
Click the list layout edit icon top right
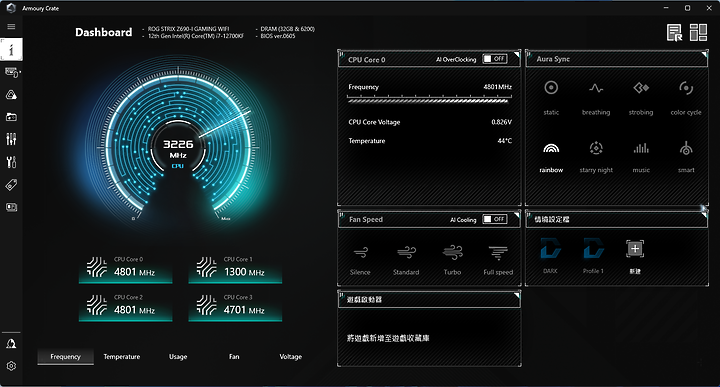[x=675, y=33]
